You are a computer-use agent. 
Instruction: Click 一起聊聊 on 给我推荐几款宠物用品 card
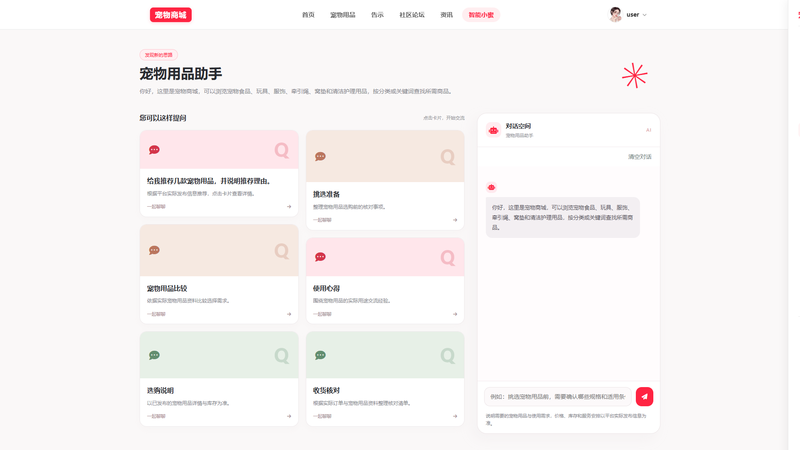156,207
